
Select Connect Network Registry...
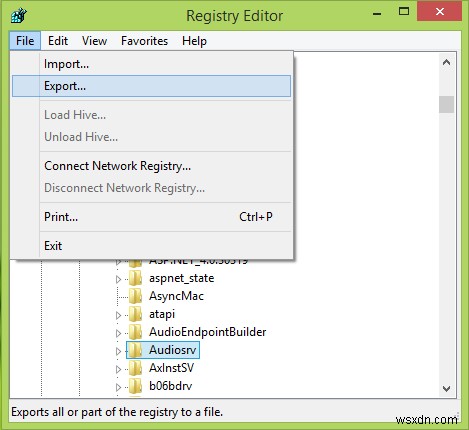click(x=151, y=166)
